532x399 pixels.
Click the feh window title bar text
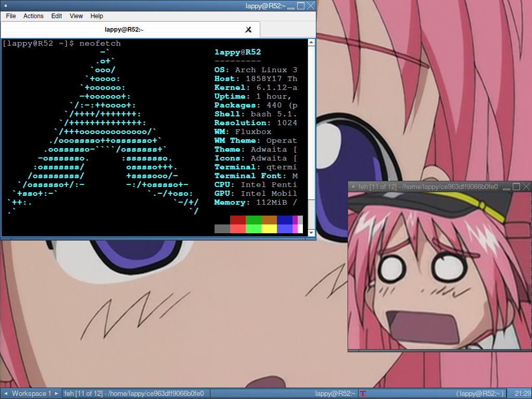click(428, 187)
